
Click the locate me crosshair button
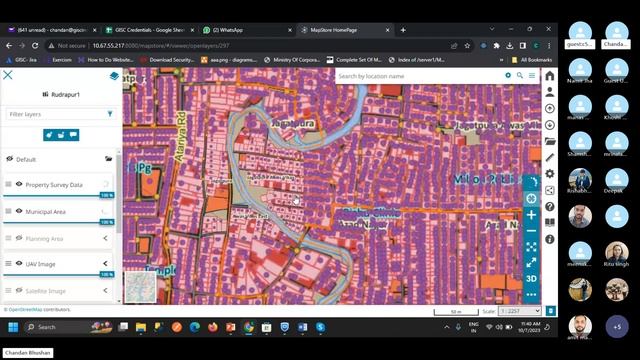point(531,198)
